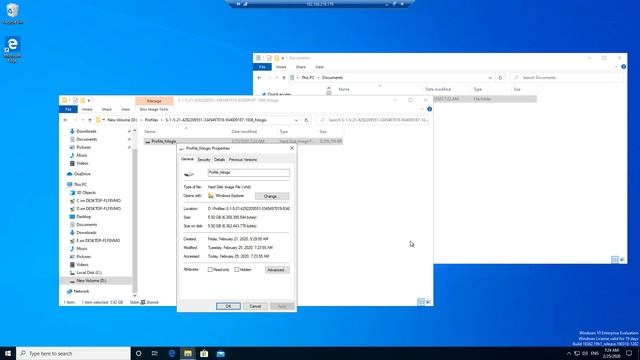Screen dimensions: 640x360
Task: Open File Explorer from the taskbar
Action: click(x=188, y=353)
